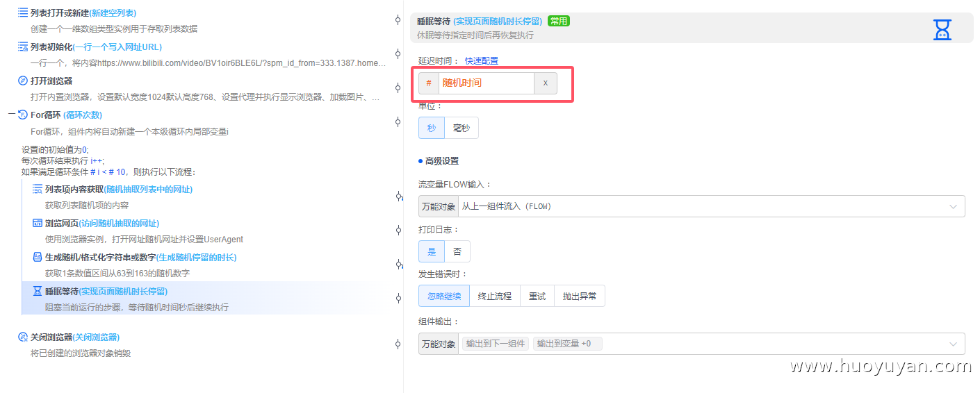This screenshot has height=393, width=980.
Task: Click the 输出到下一组件 tag
Action: [496, 344]
